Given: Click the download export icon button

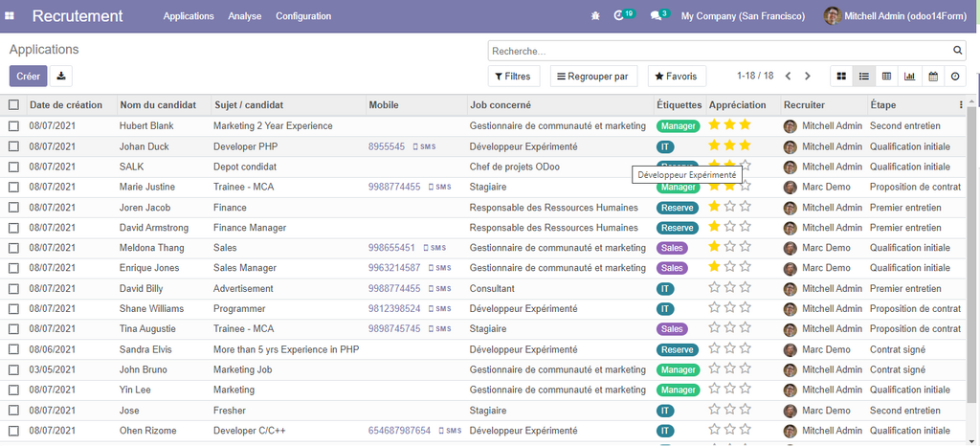Looking at the screenshot, I should (x=61, y=77).
